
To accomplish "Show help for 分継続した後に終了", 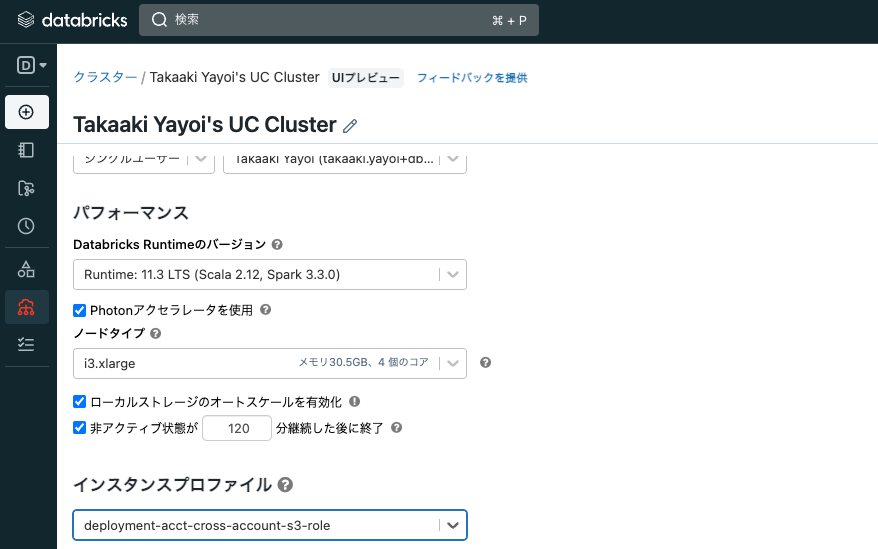I will pos(396,428).
